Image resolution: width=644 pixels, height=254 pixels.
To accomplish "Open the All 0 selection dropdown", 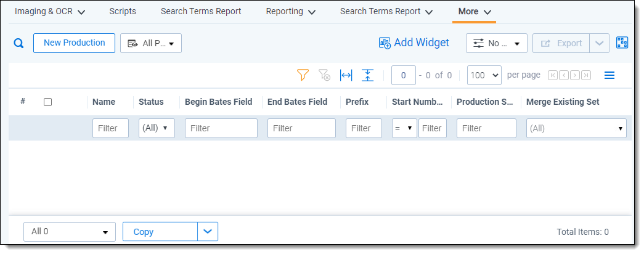I will point(69,232).
